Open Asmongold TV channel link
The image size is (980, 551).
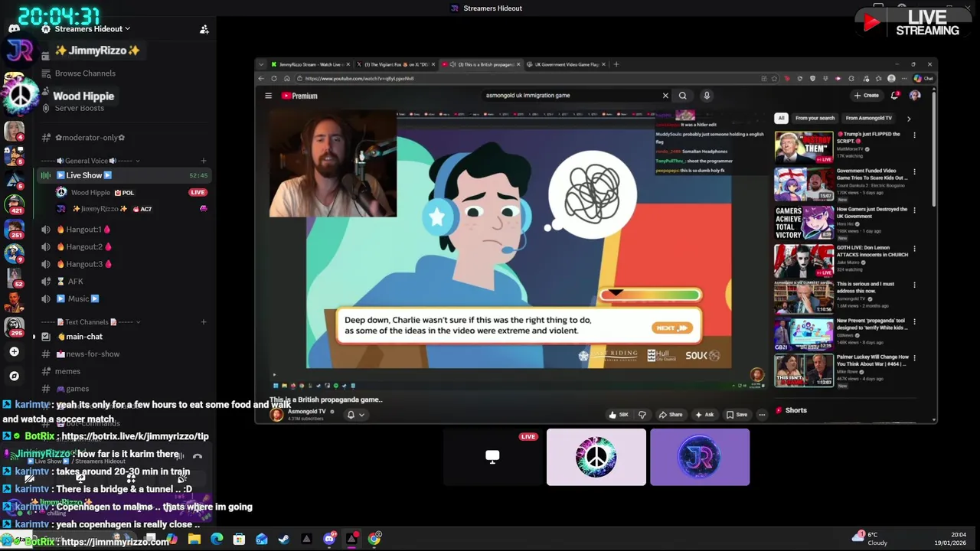(307, 412)
